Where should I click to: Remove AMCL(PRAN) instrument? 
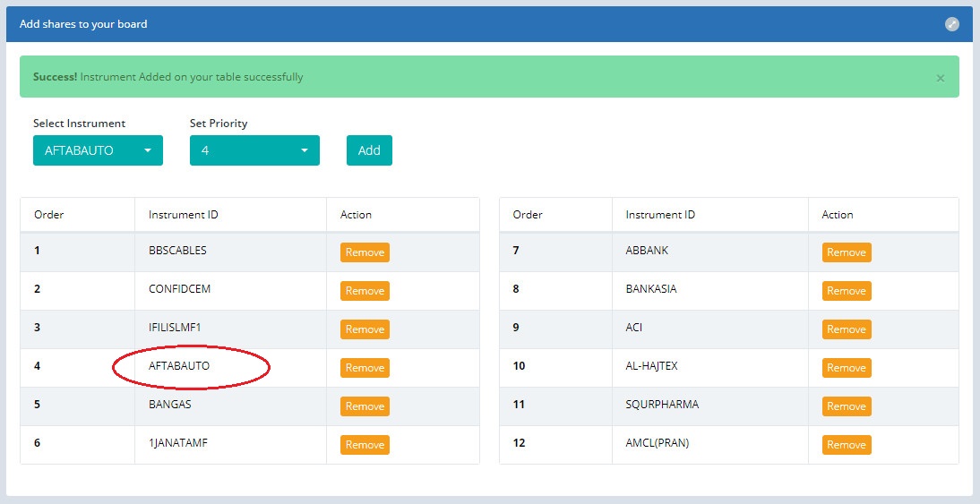click(x=846, y=445)
